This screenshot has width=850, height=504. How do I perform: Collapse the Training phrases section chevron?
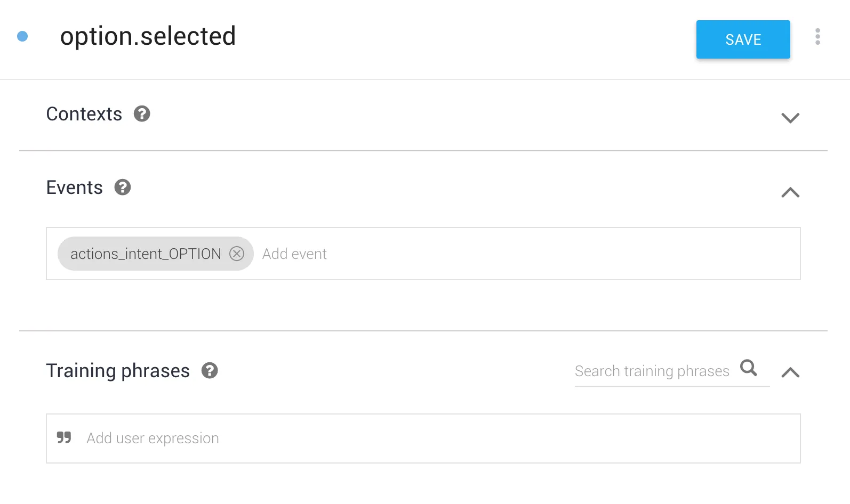tap(790, 372)
